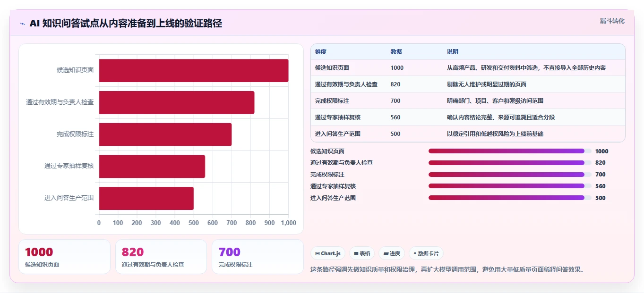Click the description starting 从高频产品、研发和交付资料中筛选
644x293 pixels.
pyautogui.click(x=526, y=68)
